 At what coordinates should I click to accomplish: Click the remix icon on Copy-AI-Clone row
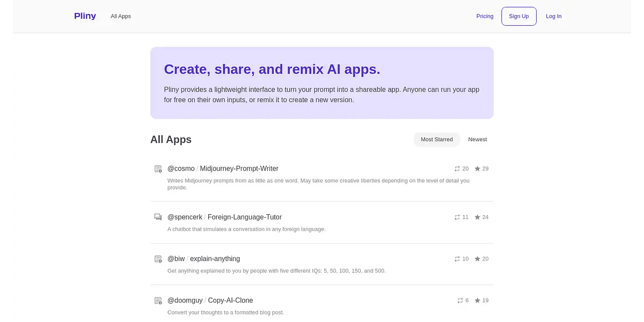(460, 301)
